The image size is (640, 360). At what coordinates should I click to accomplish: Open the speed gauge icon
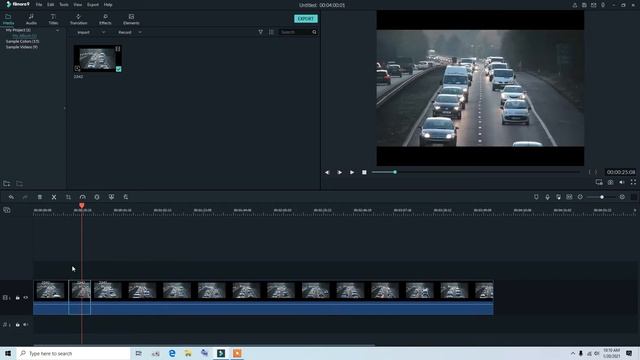pyautogui.click(x=82, y=197)
